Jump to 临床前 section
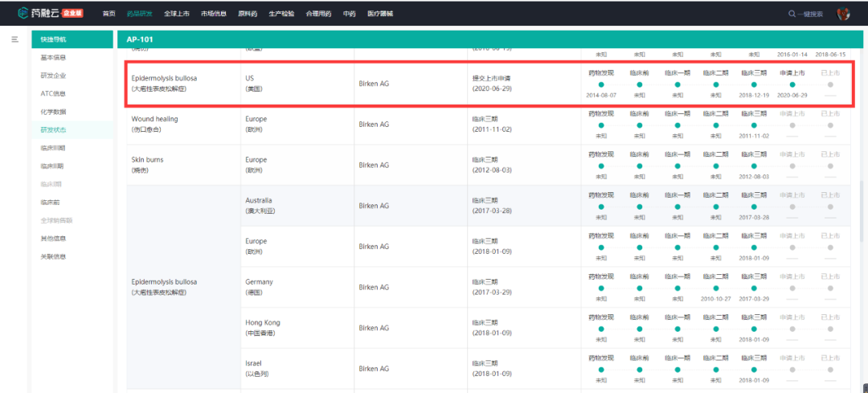Image resolution: width=868 pixels, height=393 pixels. click(x=50, y=202)
